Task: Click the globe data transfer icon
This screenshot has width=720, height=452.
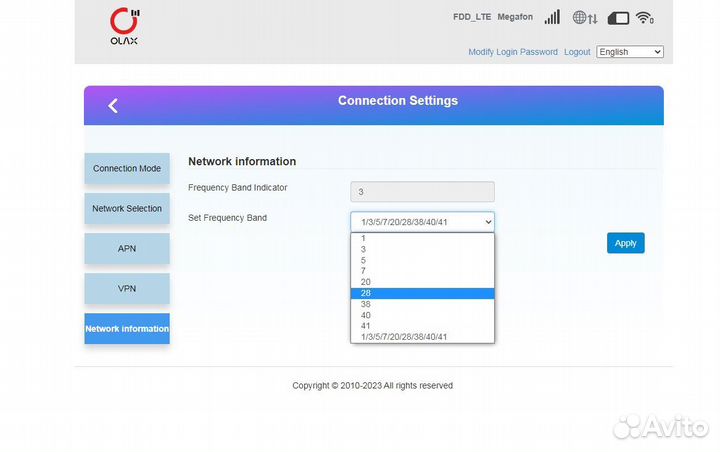Action: (585, 18)
